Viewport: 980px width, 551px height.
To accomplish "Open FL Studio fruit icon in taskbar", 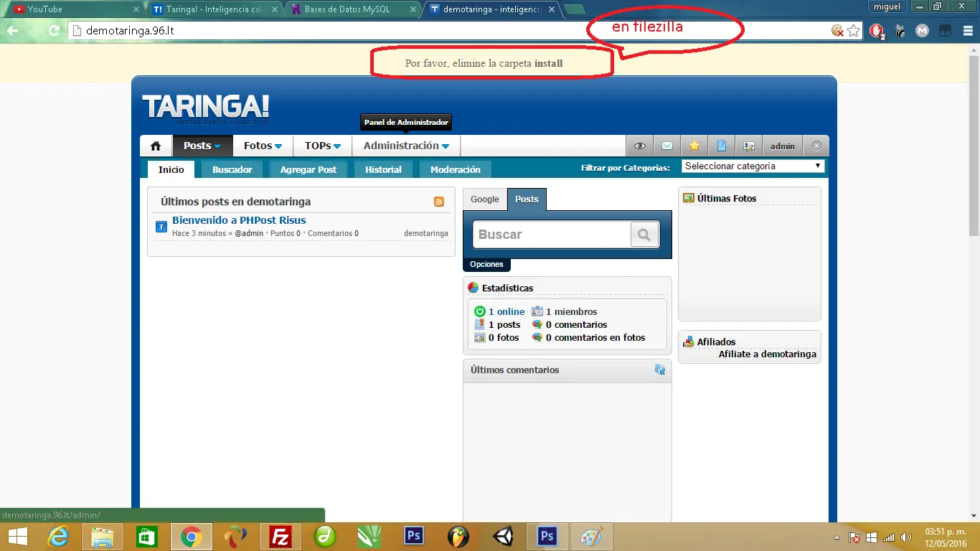I will (x=458, y=537).
